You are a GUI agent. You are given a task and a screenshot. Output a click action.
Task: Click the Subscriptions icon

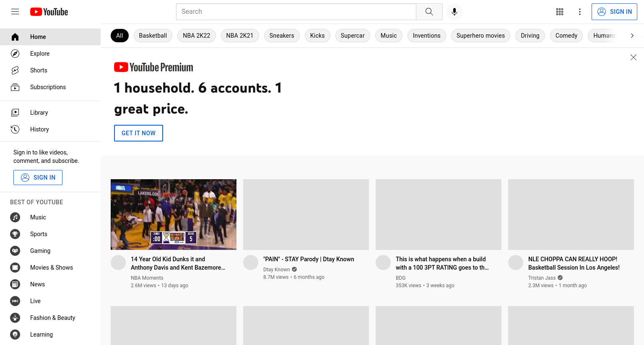(15, 87)
